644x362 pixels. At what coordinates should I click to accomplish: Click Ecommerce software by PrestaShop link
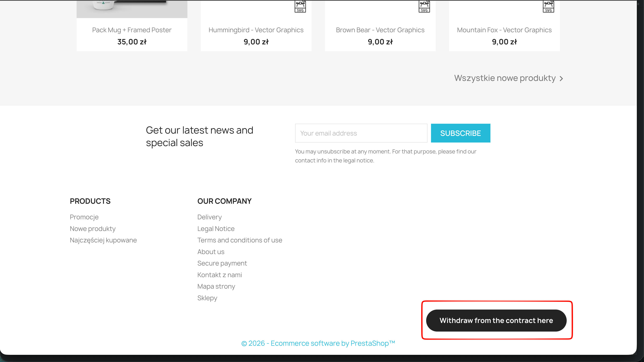tap(318, 343)
